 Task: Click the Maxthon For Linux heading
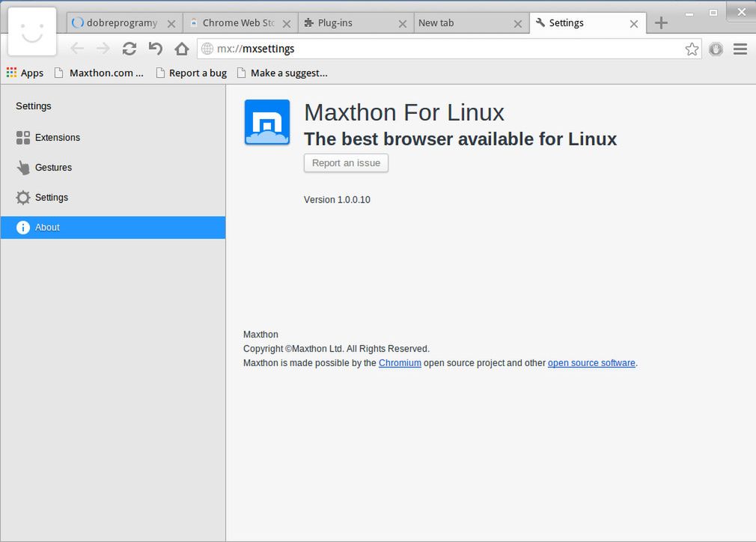click(x=404, y=112)
